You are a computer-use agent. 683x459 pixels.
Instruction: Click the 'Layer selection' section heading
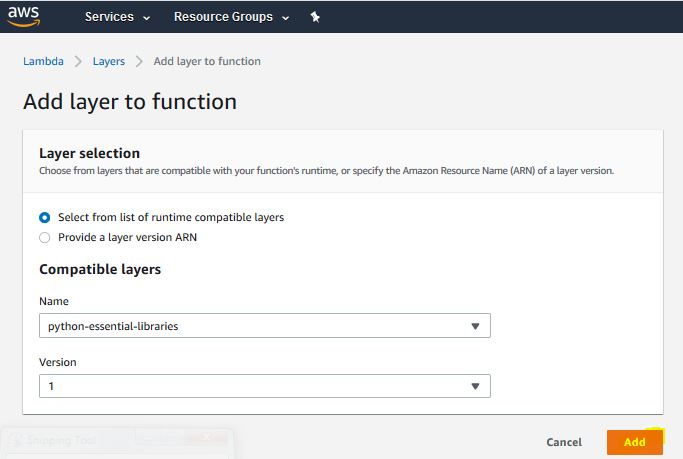pos(89,153)
